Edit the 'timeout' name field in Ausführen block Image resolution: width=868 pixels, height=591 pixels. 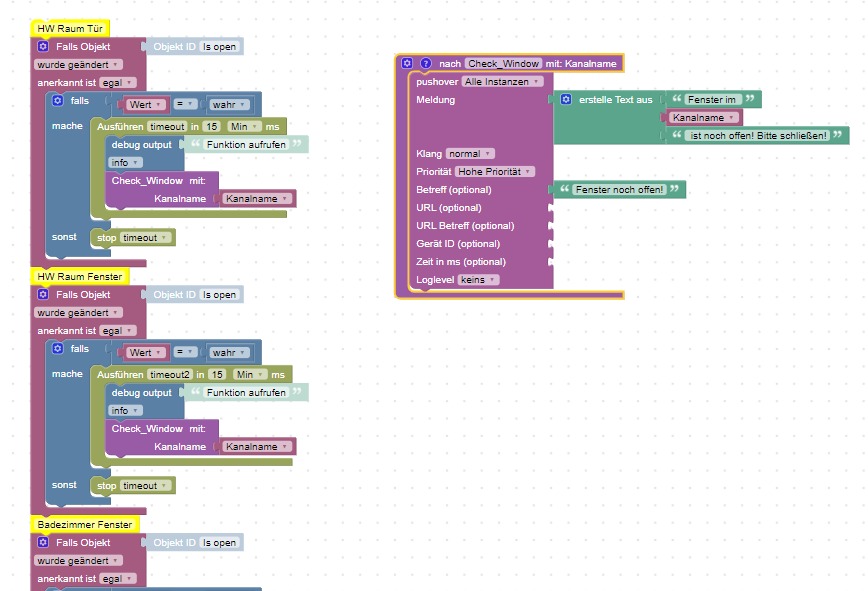pos(167,127)
